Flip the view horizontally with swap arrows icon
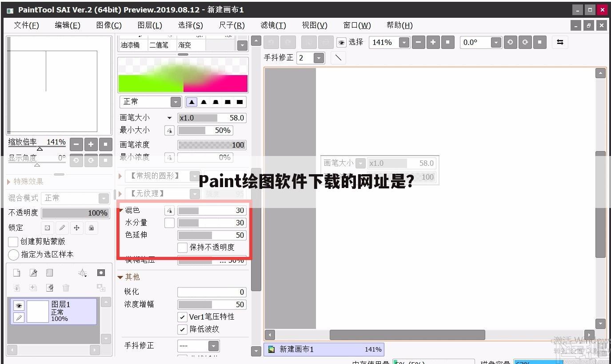 pyautogui.click(x=560, y=42)
